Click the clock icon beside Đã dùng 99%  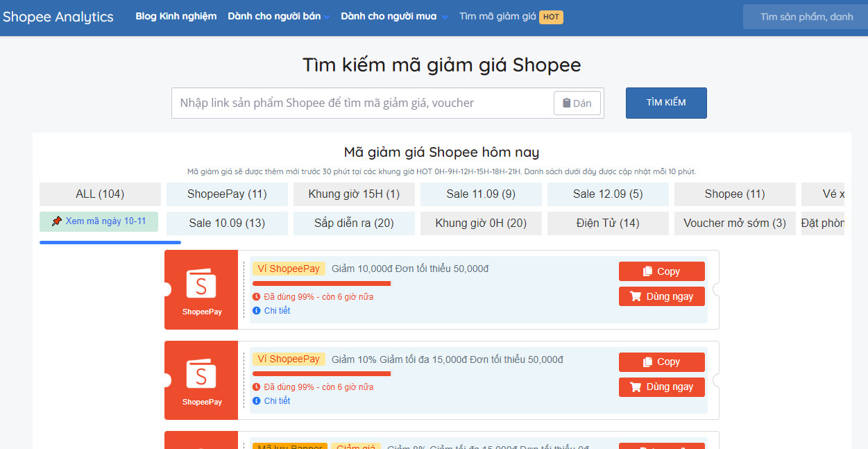point(257,298)
